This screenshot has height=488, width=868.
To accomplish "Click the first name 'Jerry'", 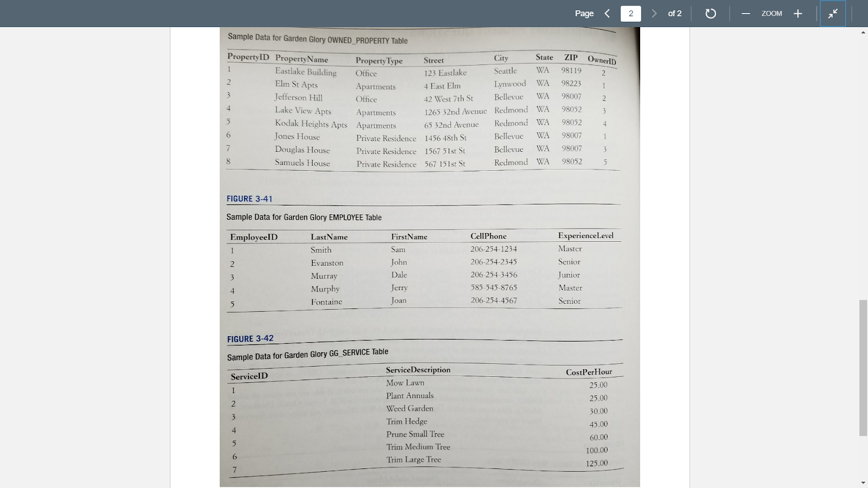I will (399, 288).
